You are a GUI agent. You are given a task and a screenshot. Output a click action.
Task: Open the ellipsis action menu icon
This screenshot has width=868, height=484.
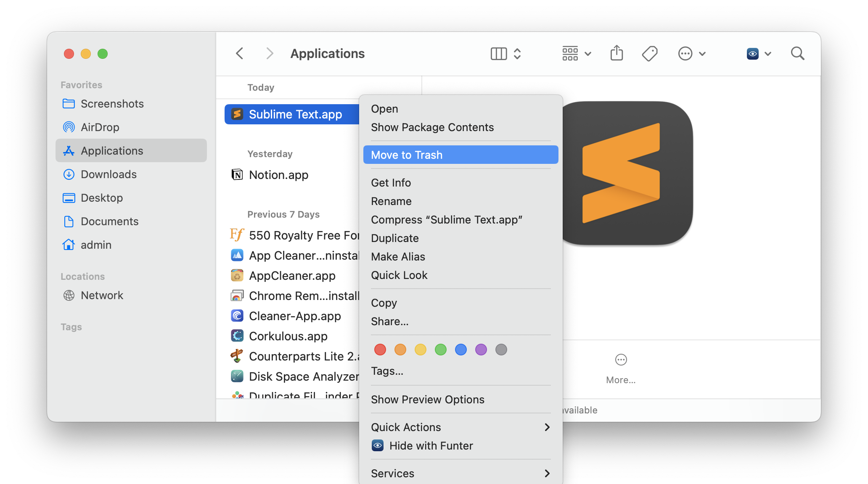(685, 54)
